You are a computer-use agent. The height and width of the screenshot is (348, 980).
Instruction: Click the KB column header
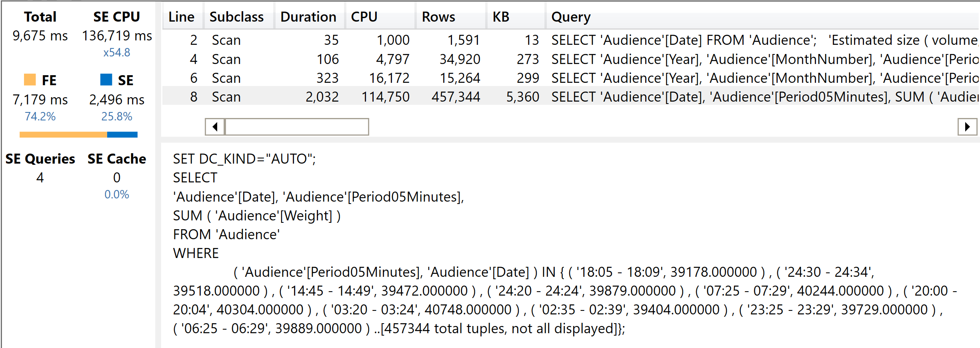coord(501,17)
